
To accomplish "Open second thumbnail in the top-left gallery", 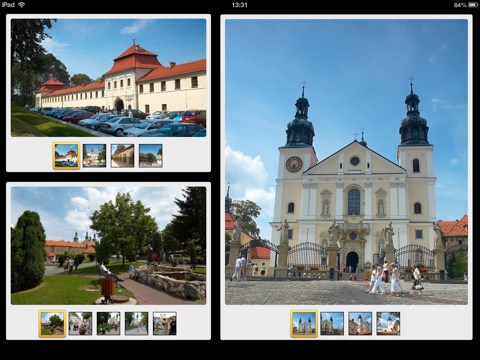I will click(x=94, y=156).
